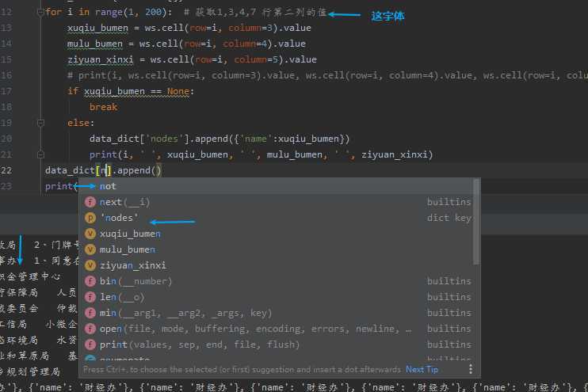Collapse the else block fold marker
This screenshot has height=392, width=588.
(x=40, y=123)
